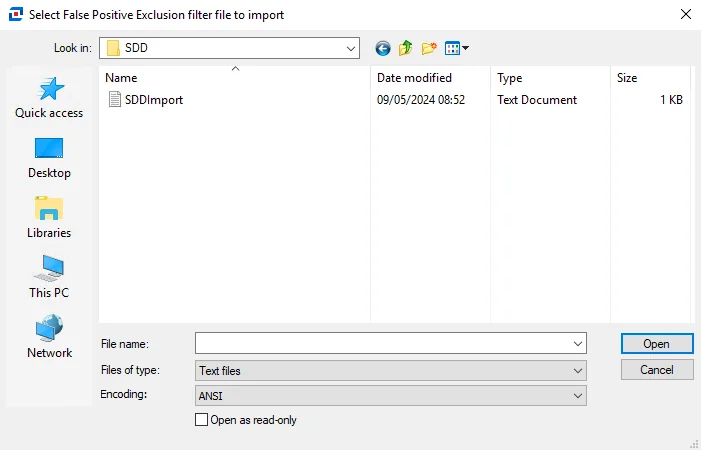The width and height of the screenshot is (701, 450).
Task: Expand the File name dropdown arrow
Action: 578,344
